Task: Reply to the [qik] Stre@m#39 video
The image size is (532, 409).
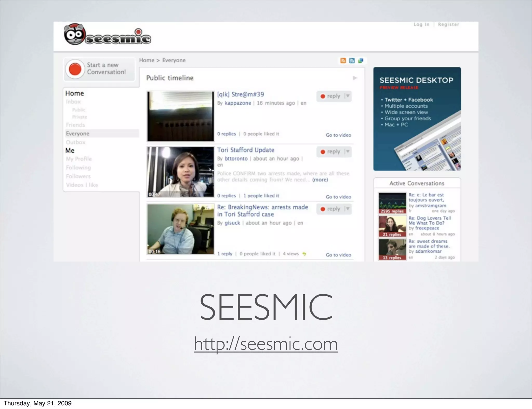Action: pyautogui.click(x=330, y=96)
